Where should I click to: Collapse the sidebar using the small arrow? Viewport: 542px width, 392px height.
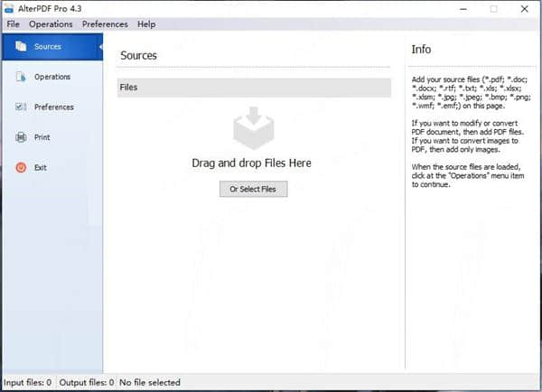100,47
